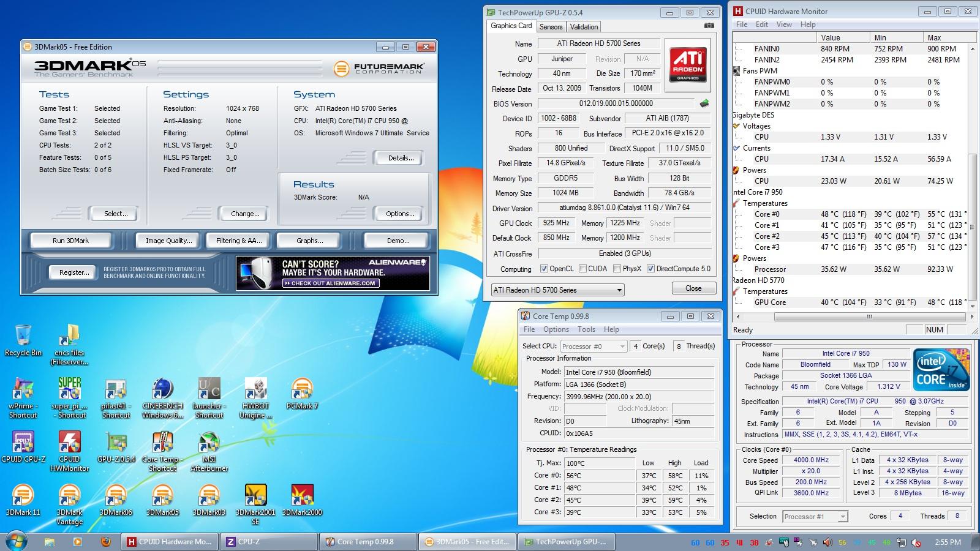Toggle OpenCL checkbox in GPU-Z
Screen dimensions: 980x551
[x=544, y=269]
